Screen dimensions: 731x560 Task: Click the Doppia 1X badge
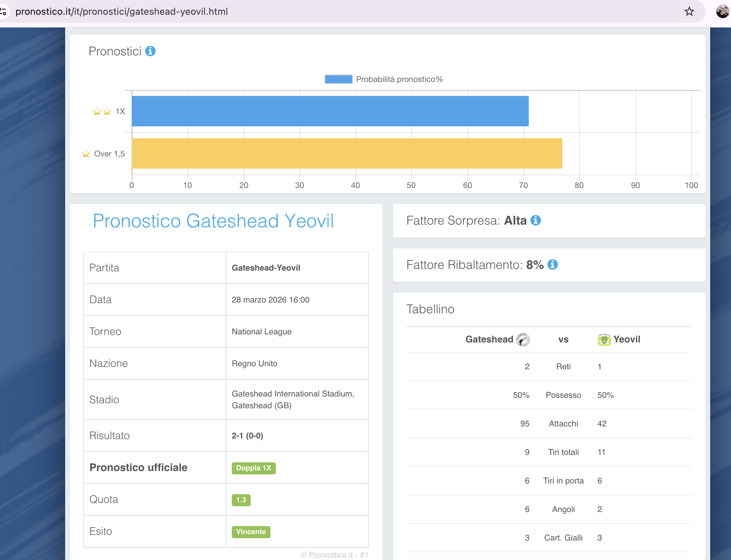(253, 468)
